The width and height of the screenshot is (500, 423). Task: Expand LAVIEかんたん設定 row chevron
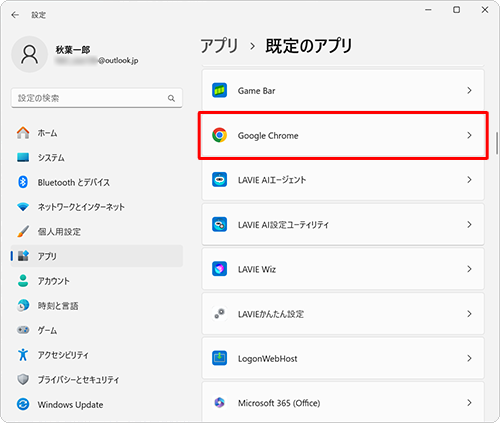click(469, 314)
